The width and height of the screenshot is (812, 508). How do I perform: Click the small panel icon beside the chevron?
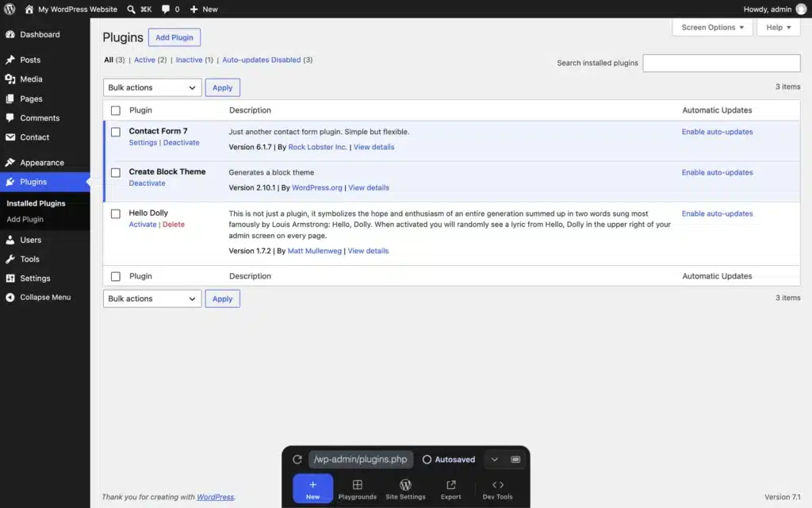(x=515, y=460)
